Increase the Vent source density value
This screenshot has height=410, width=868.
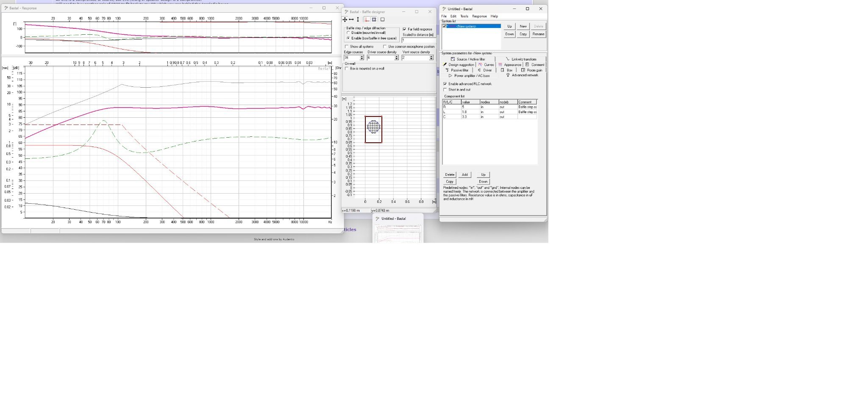click(x=431, y=57)
